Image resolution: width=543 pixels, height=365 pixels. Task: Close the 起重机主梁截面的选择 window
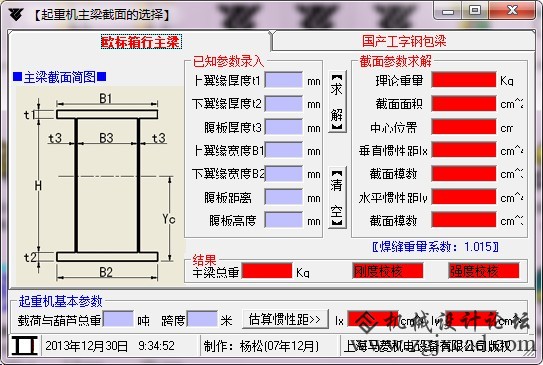512,11
